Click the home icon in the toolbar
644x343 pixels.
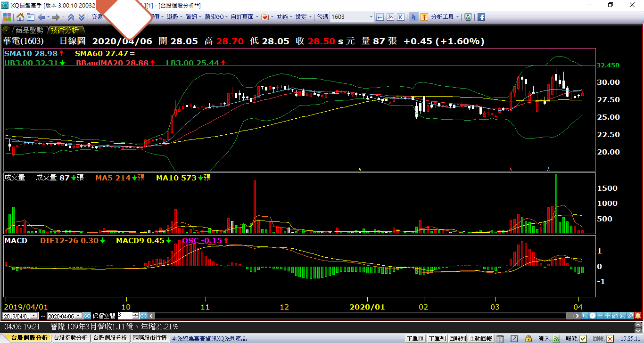tap(20, 17)
